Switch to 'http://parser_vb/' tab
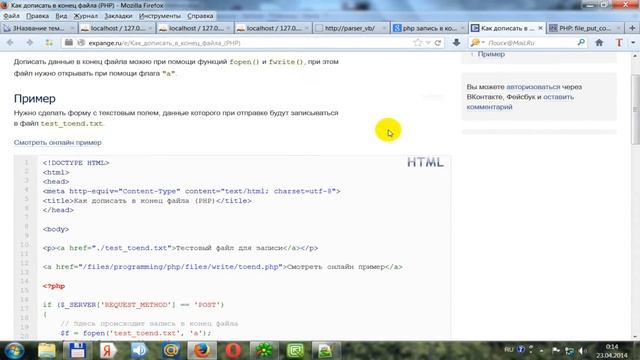 pyautogui.click(x=351, y=28)
